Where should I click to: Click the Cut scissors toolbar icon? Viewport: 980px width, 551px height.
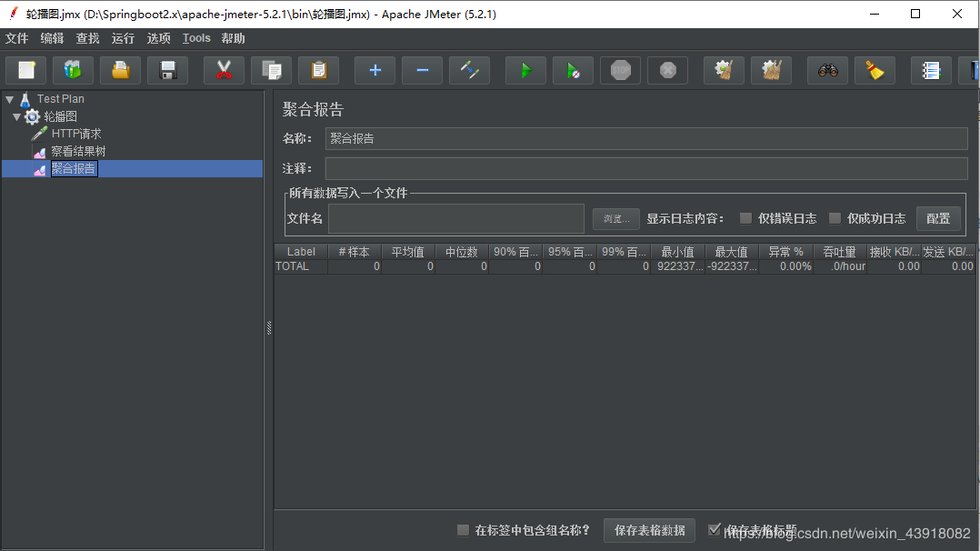(224, 70)
